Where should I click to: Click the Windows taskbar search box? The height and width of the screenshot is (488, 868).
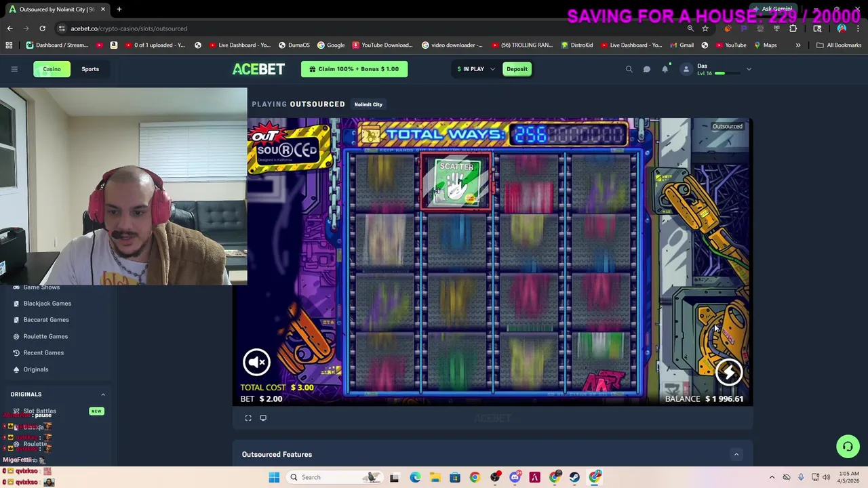[334, 477]
